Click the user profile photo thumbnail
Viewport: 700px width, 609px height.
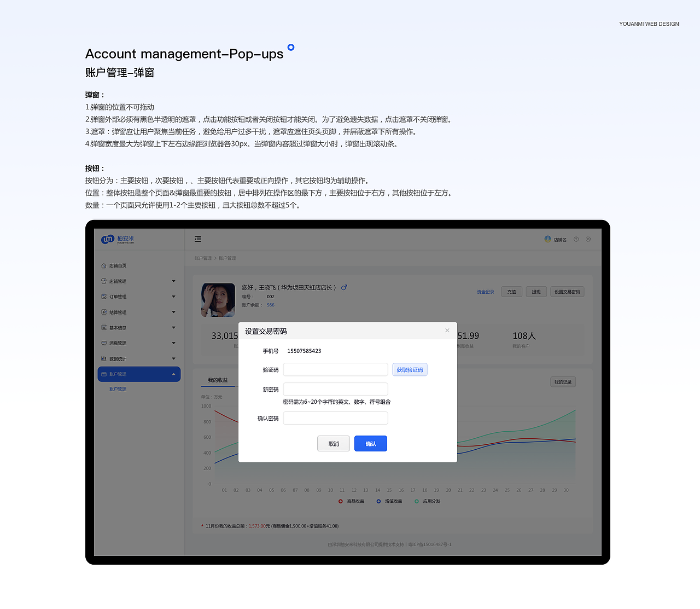(x=218, y=300)
